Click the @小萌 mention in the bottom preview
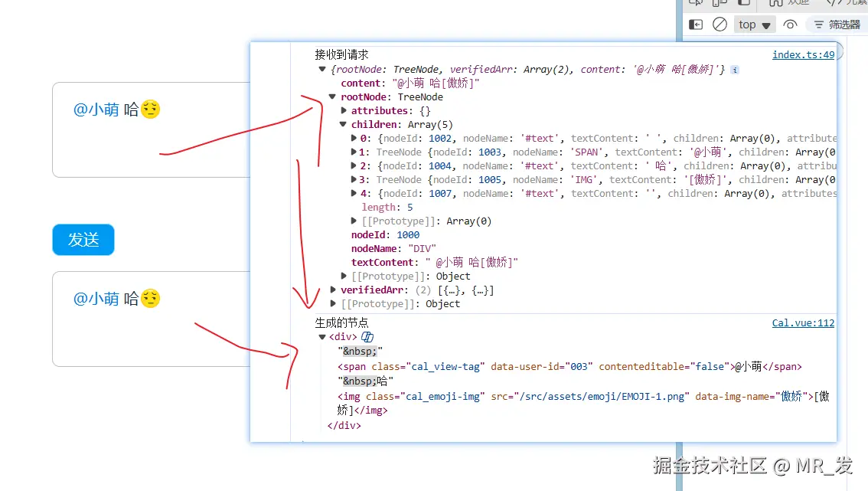 [96, 299]
